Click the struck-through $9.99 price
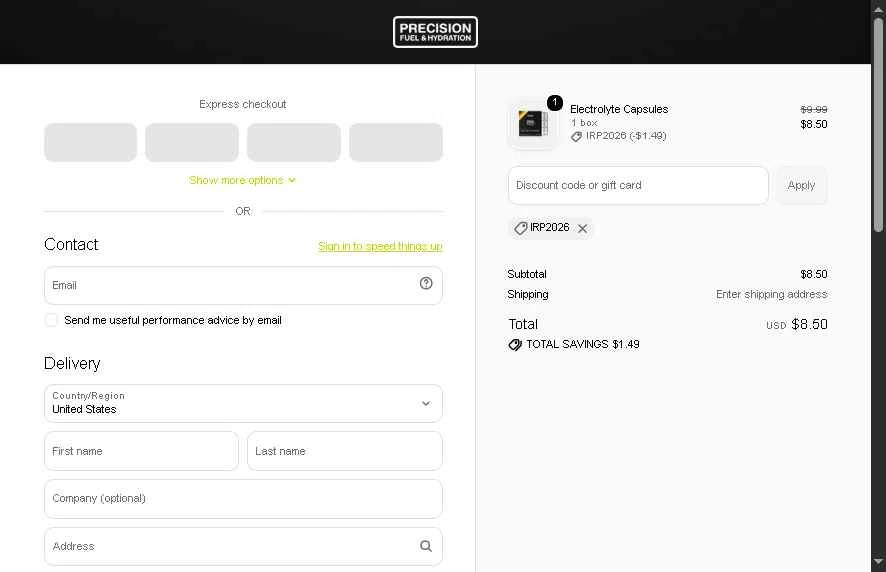Viewport: 886px width, 572px height. coord(814,109)
